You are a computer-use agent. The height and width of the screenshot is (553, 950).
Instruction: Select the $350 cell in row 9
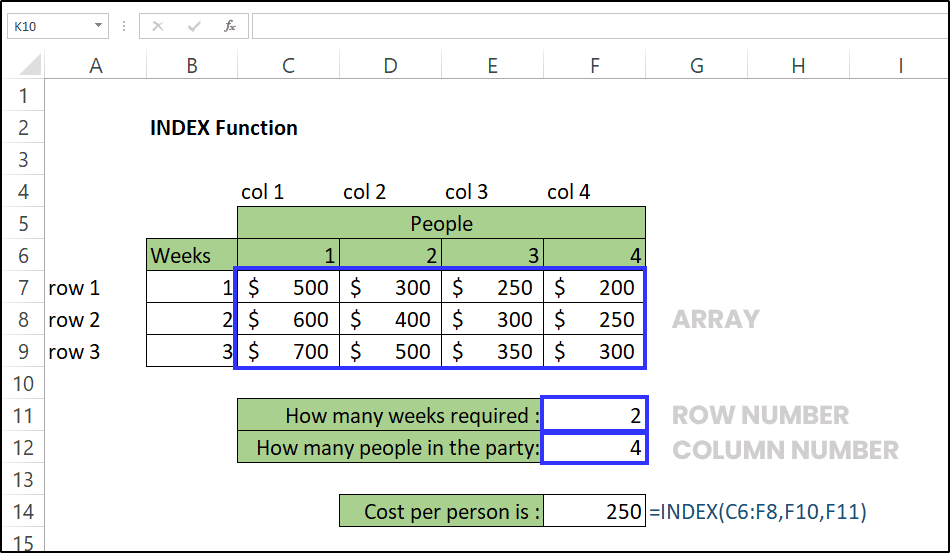[x=493, y=351]
